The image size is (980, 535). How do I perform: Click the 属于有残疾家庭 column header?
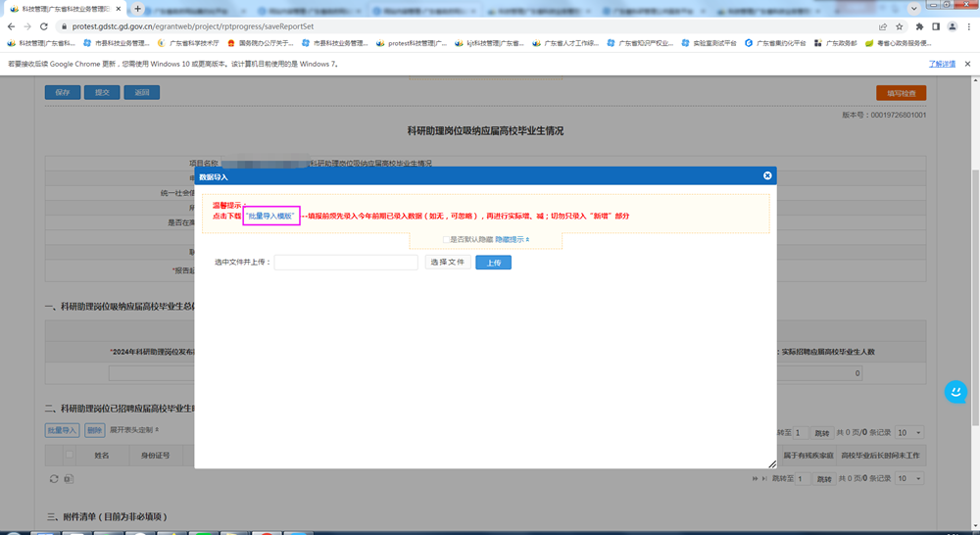pyautogui.click(x=808, y=455)
